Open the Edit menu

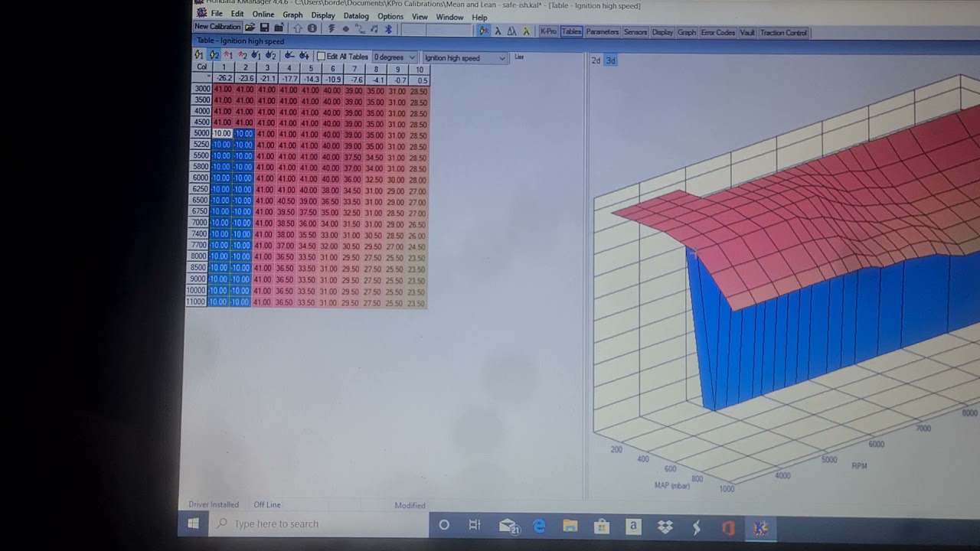coord(237,15)
